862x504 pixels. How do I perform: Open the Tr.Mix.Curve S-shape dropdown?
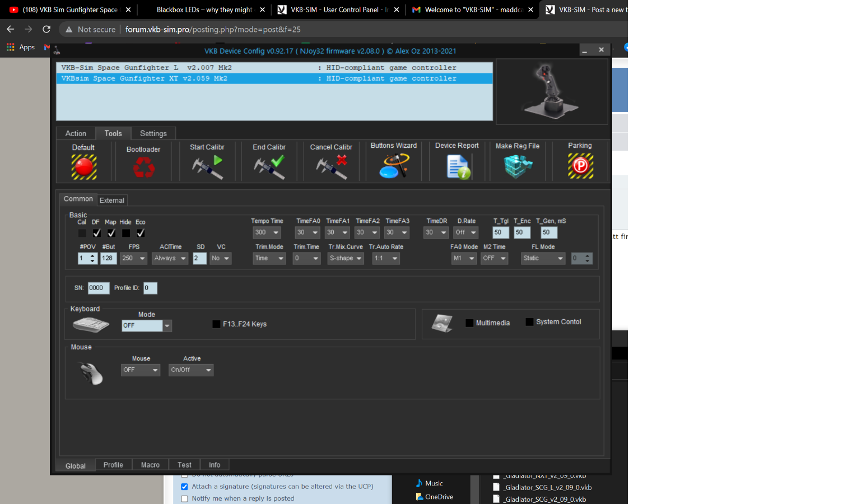coord(346,258)
